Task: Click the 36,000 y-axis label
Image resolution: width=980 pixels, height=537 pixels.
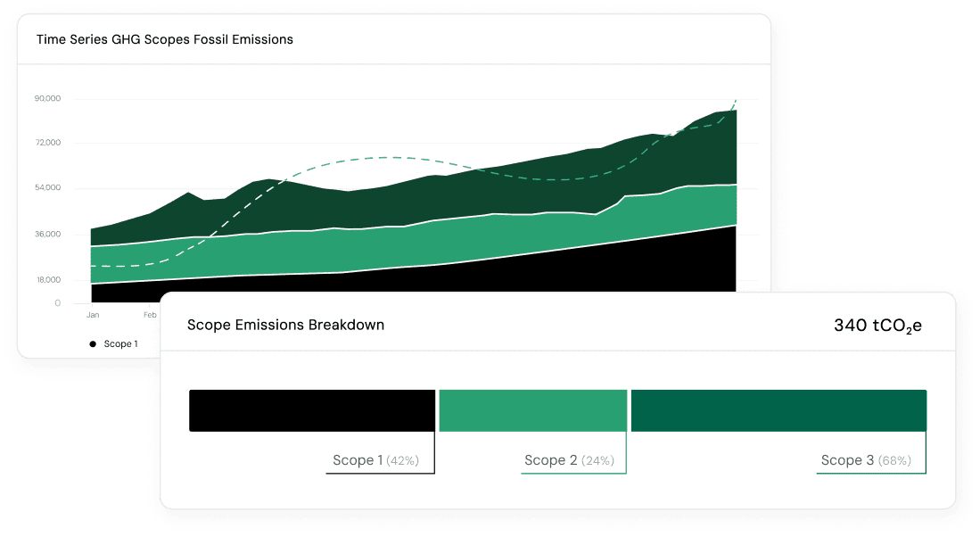Action: tap(48, 235)
